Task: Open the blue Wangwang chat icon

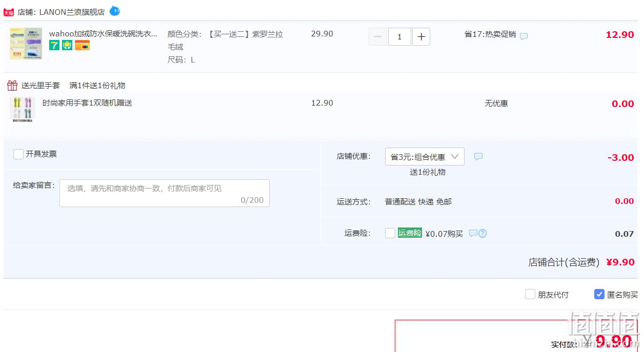Action: 115,10
